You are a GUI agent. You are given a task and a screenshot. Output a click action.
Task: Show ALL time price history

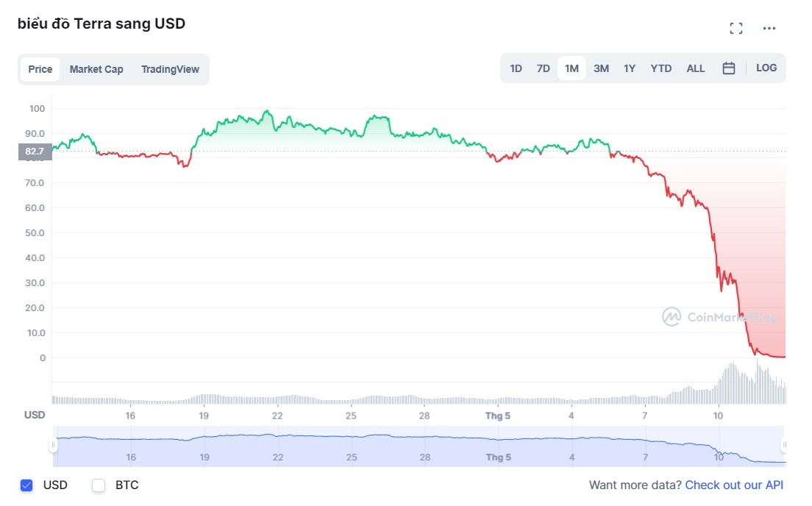(695, 68)
